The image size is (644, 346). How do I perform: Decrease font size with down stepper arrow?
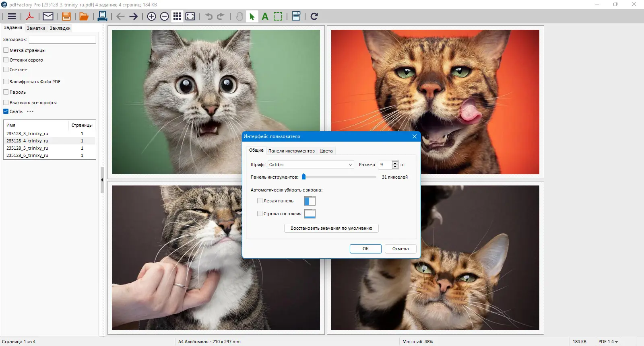click(x=395, y=167)
